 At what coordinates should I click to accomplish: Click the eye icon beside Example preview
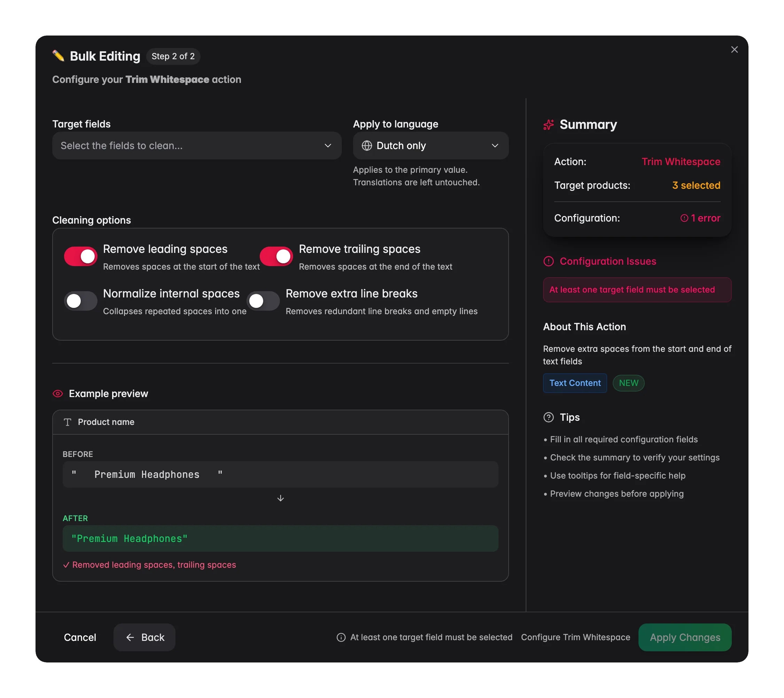[57, 394]
